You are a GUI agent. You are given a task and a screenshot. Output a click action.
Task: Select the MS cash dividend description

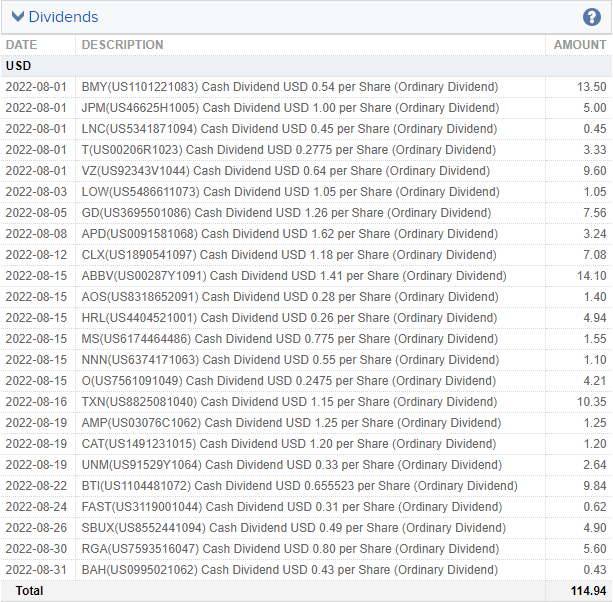[290, 339]
